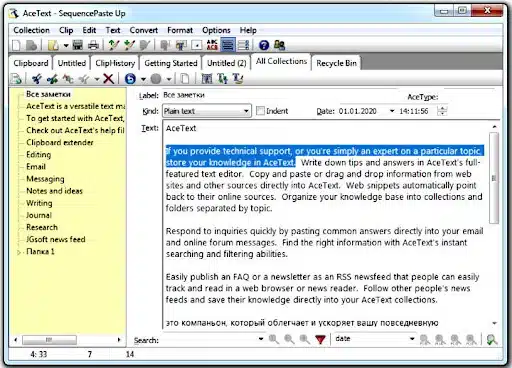512x368 pixels.
Task: Click the pen icon with green down arrow
Action: coord(129,45)
